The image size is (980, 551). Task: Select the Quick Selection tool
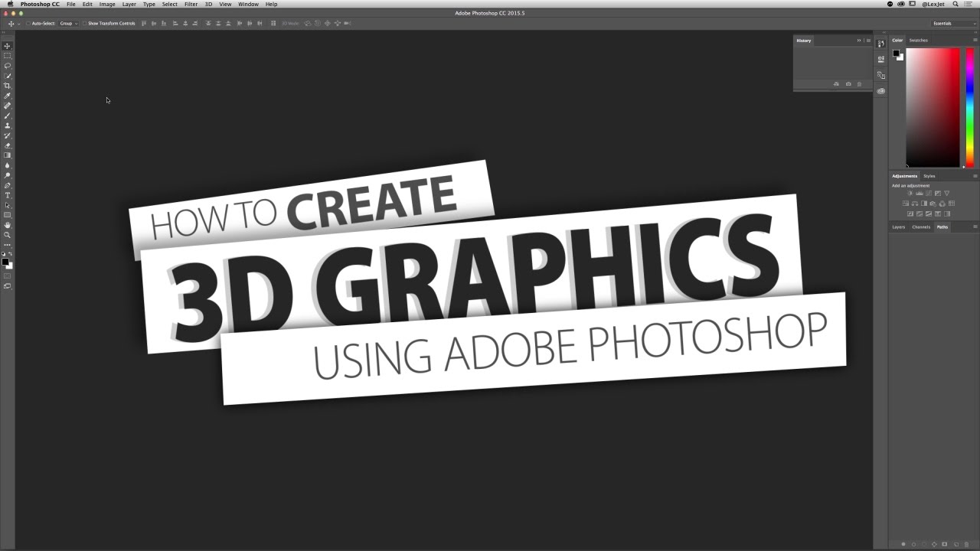tap(8, 76)
